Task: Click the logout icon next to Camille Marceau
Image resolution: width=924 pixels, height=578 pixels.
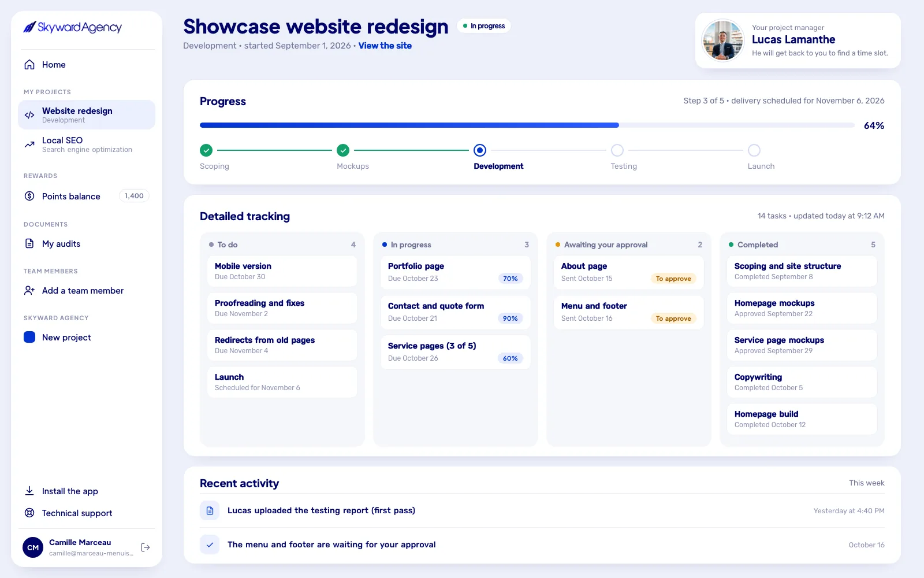Action: 146,547
